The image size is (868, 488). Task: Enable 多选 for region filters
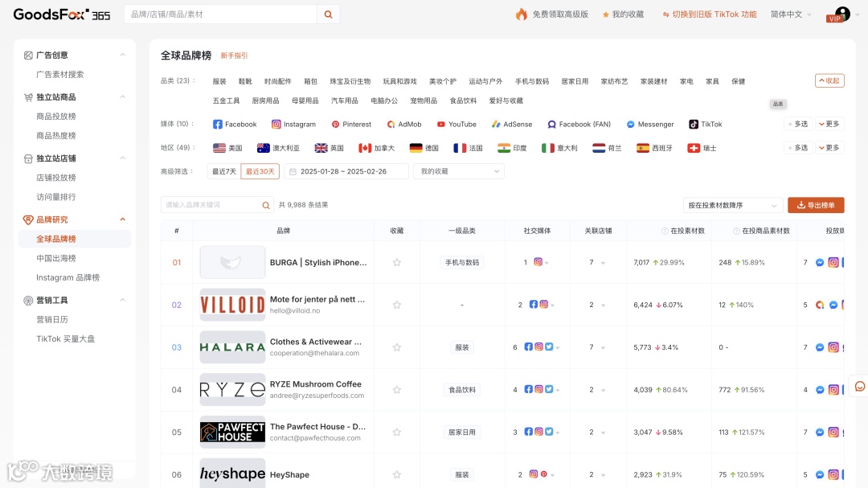click(x=798, y=148)
